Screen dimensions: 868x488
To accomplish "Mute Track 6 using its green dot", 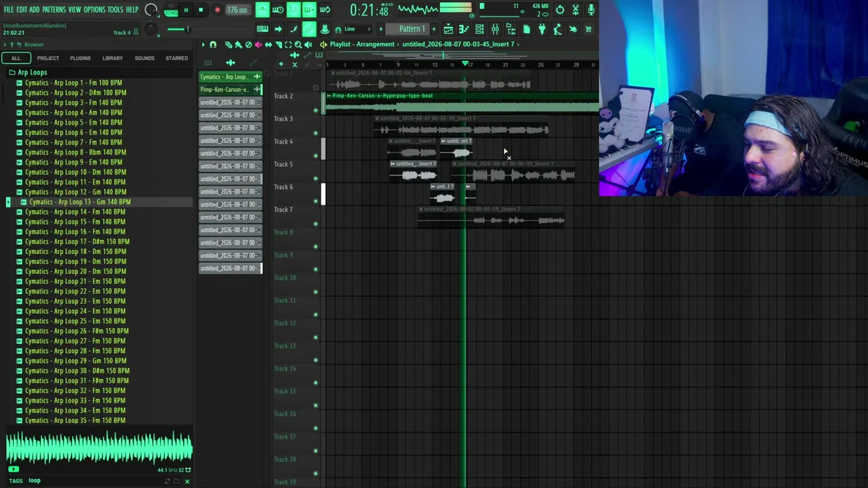I will [x=315, y=201].
